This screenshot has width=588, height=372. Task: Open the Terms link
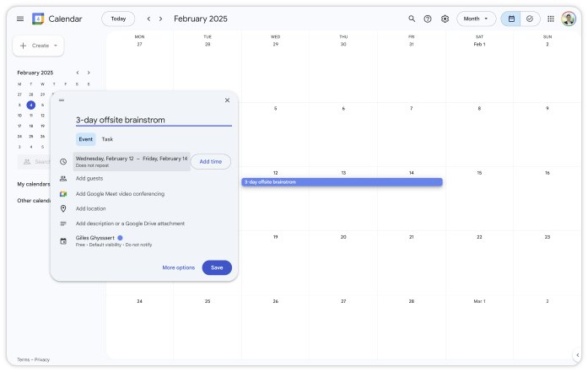click(x=24, y=359)
